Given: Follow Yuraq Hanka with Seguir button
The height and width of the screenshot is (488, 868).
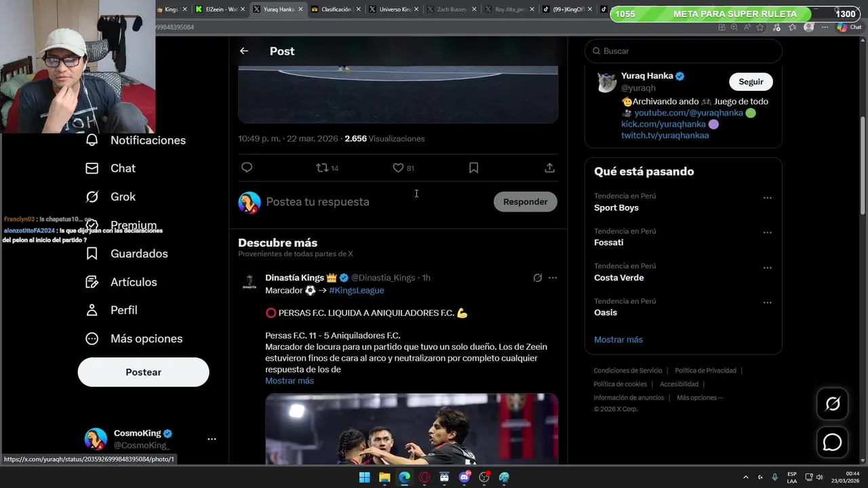Looking at the screenshot, I should (751, 81).
